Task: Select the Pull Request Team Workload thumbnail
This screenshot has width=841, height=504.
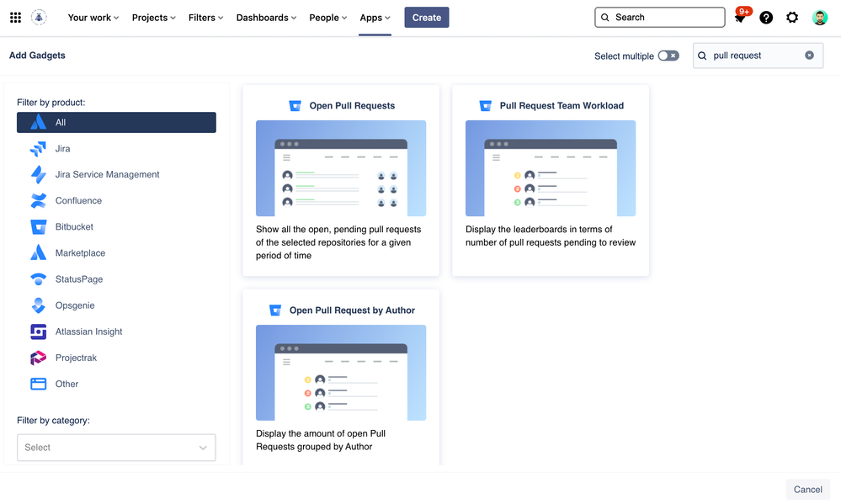Action: [x=551, y=168]
